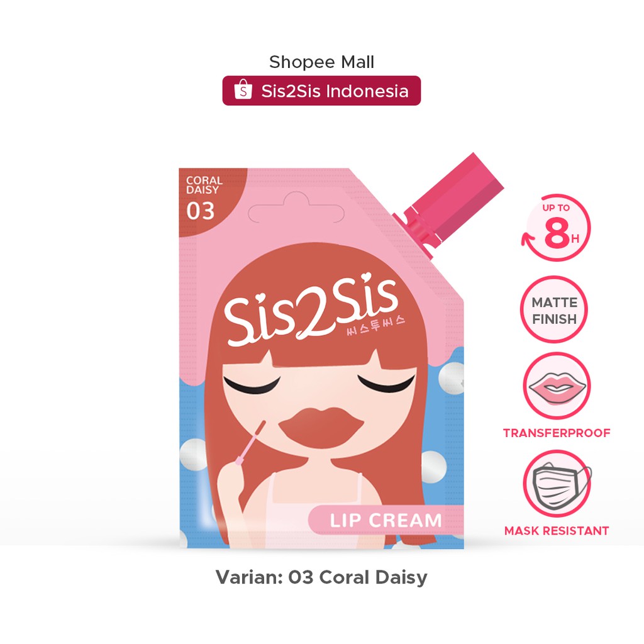Open the Sis2Sis Indonesia store banner
Viewport: 644px width, 644px height.
[x=321, y=91]
